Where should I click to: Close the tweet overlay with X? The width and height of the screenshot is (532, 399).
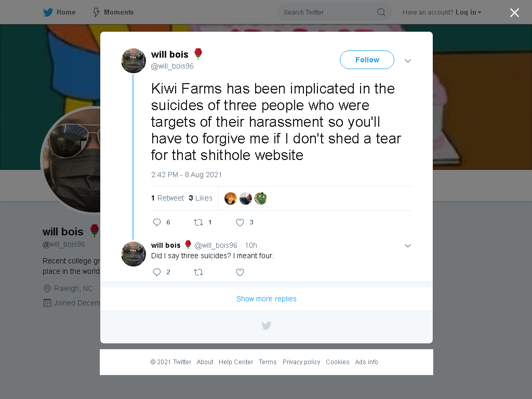point(514,12)
